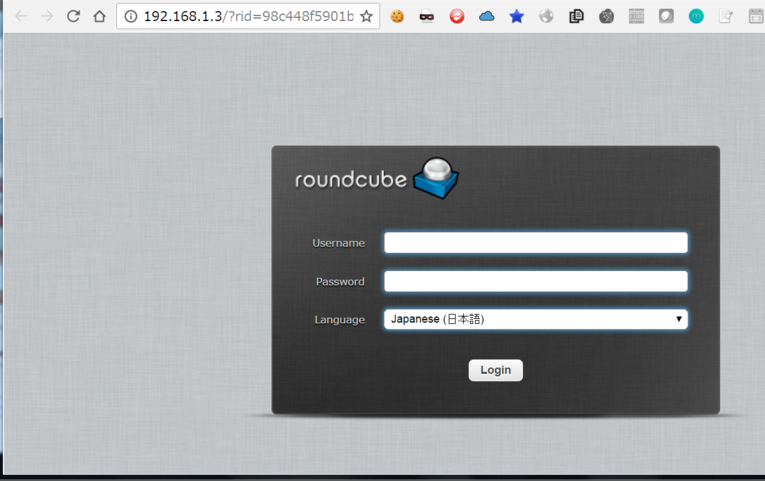Screen dimensions: 765x481
Task: Open the red circular arrows extension
Action: pos(457,17)
